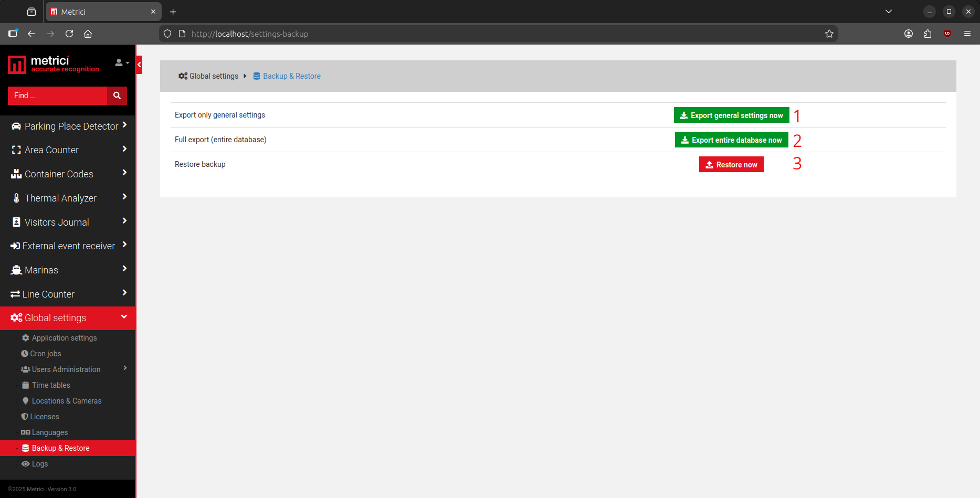This screenshot has height=498, width=980.
Task: Open Logs submenu item
Action: click(40, 464)
